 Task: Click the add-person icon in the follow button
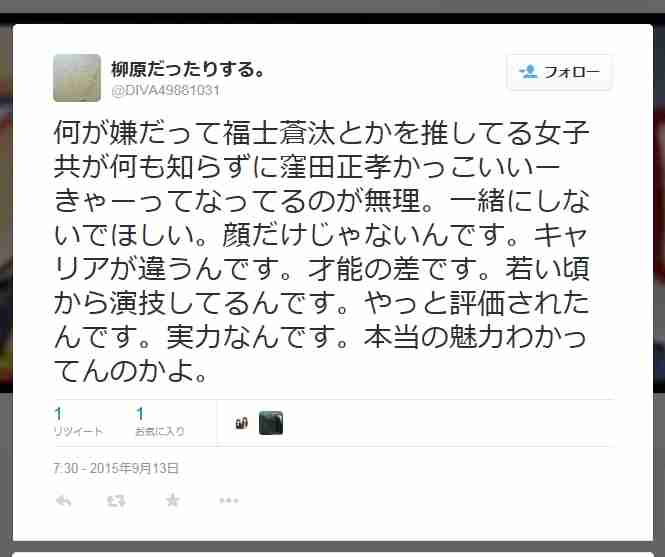click(528, 72)
